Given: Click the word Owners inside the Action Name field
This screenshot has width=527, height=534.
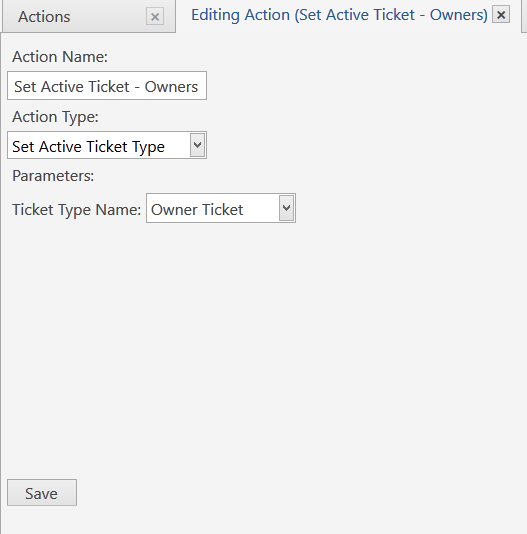Looking at the screenshot, I should point(171,87).
